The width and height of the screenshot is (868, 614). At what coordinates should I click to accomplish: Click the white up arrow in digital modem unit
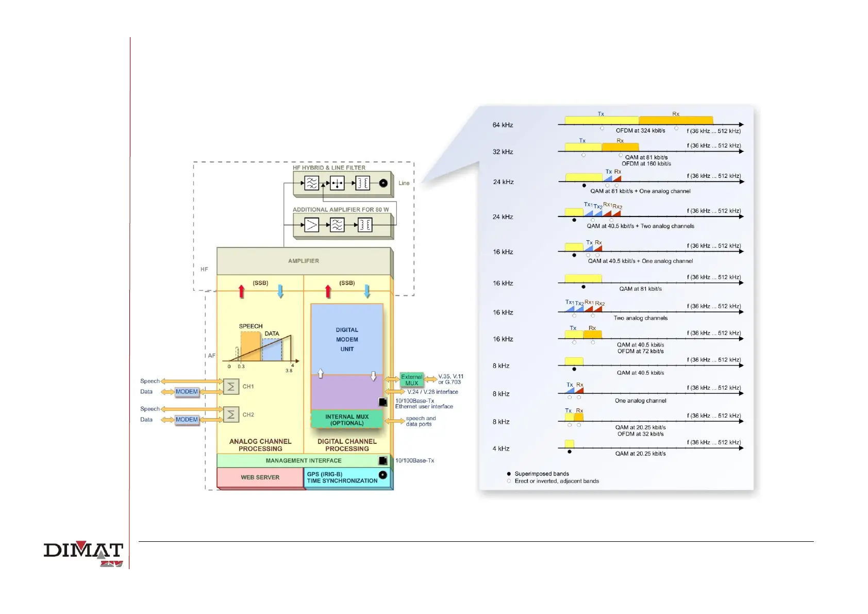[x=321, y=373]
